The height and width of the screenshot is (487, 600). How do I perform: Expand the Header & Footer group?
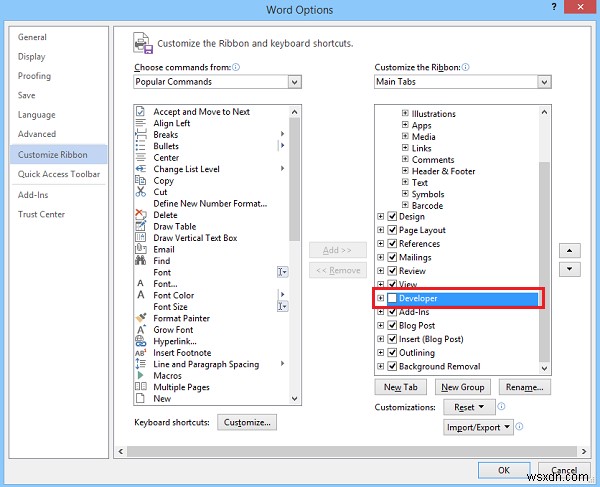click(x=405, y=171)
